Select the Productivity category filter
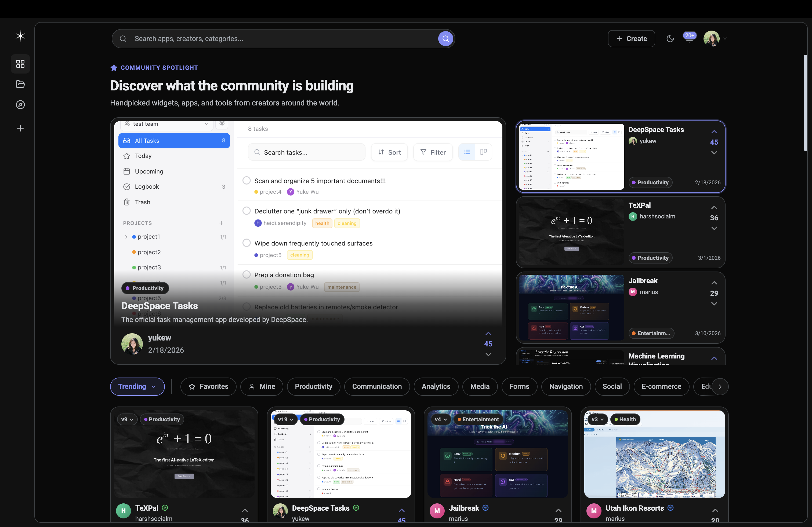Viewport: 812px width, 527px height. pos(314,387)
